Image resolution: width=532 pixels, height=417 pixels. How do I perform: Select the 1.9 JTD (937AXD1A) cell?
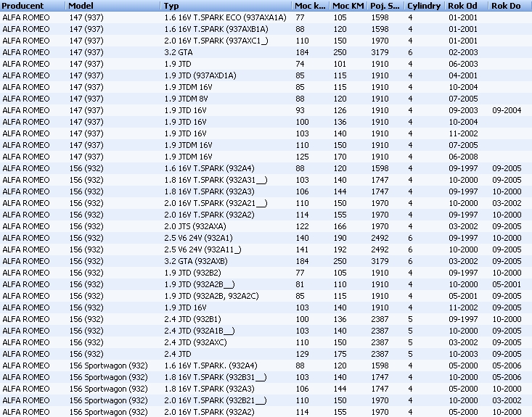pos(200,75)
